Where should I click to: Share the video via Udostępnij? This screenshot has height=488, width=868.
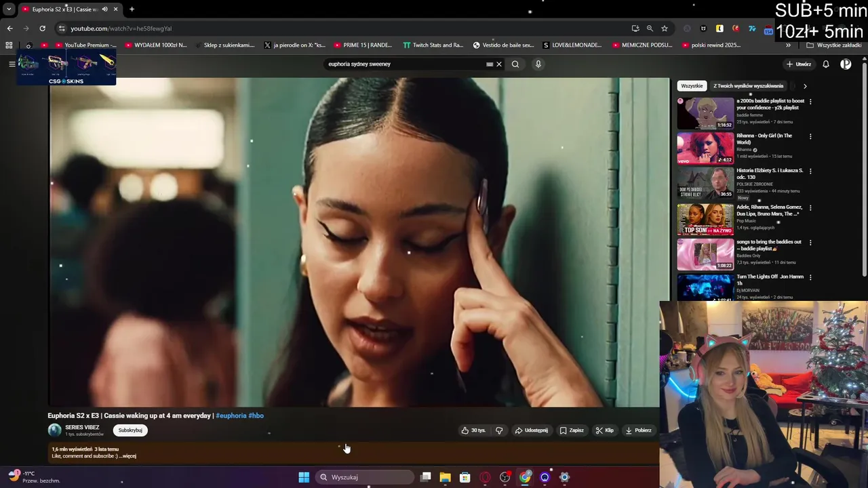532,430
